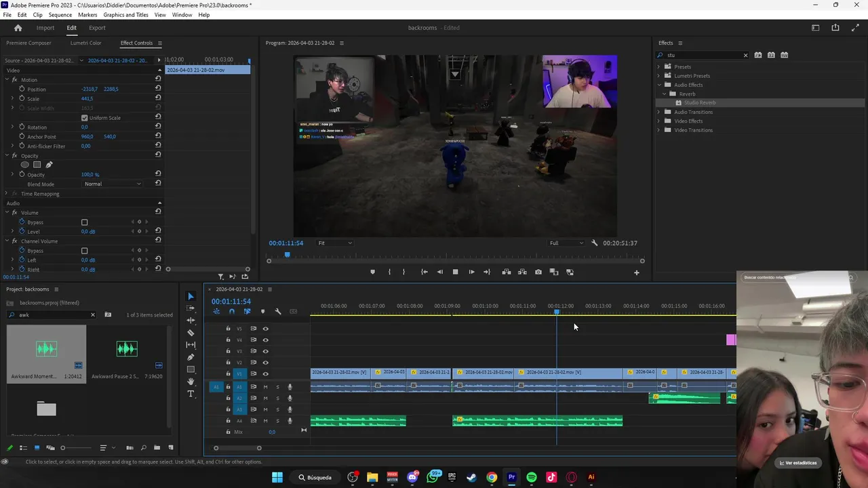868x488 pixels.
Task: Expand the Presets folder in Effects
Action: (658, 66)
